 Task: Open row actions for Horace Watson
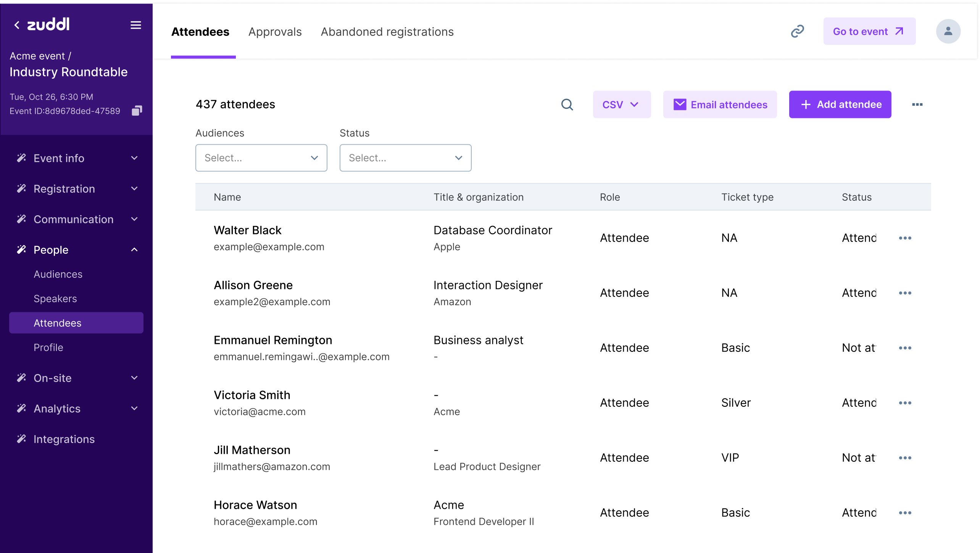[905, 513]
